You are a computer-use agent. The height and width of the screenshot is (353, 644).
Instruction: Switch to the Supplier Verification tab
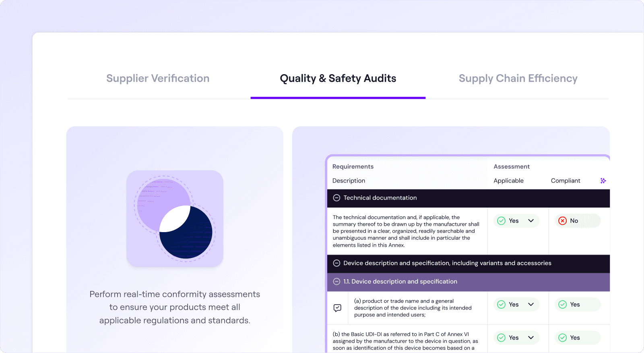point(157,78)
